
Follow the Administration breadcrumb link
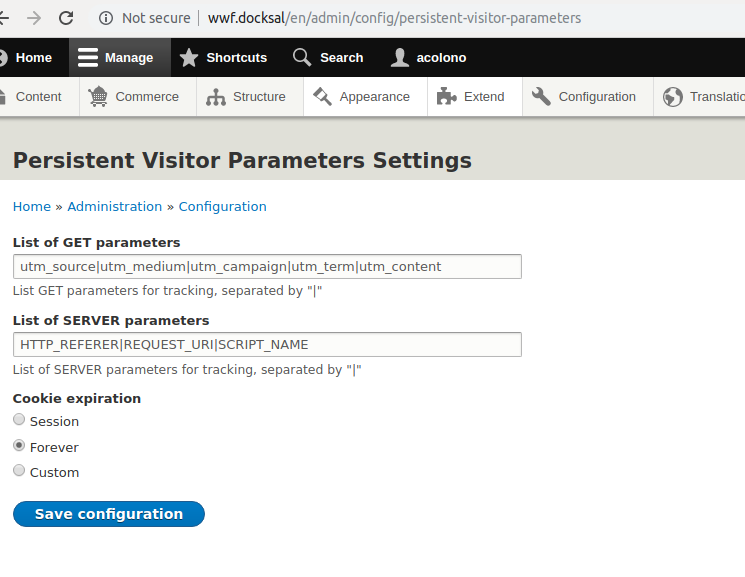tap(115, 207)
